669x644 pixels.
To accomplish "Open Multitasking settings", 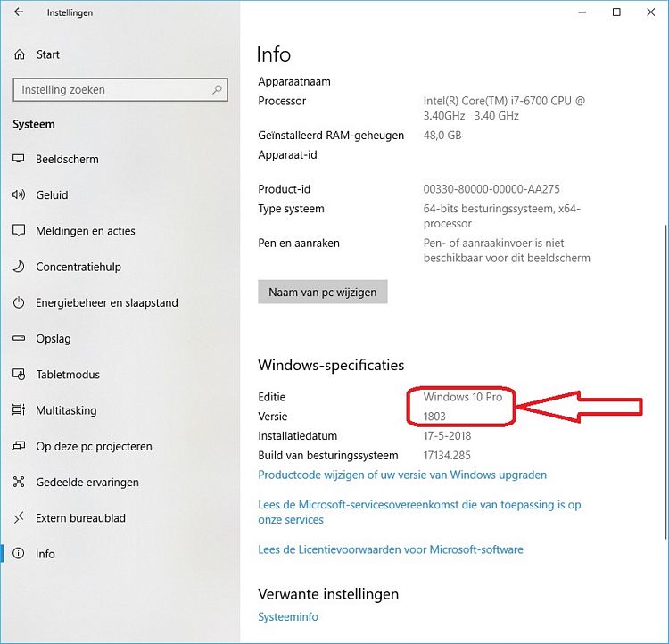I will (66, 410).
